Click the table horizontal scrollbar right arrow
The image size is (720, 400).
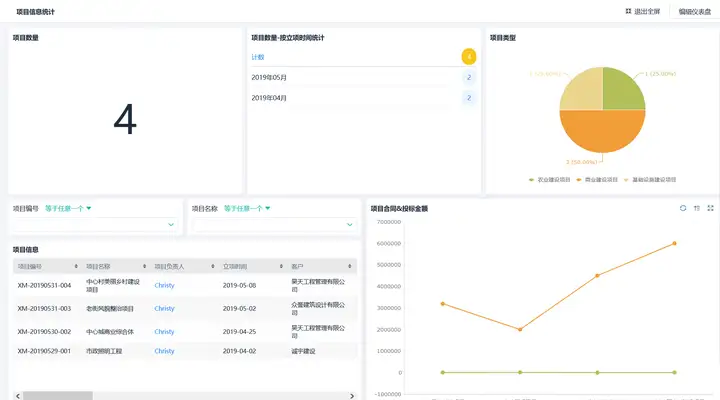[352, 396]
